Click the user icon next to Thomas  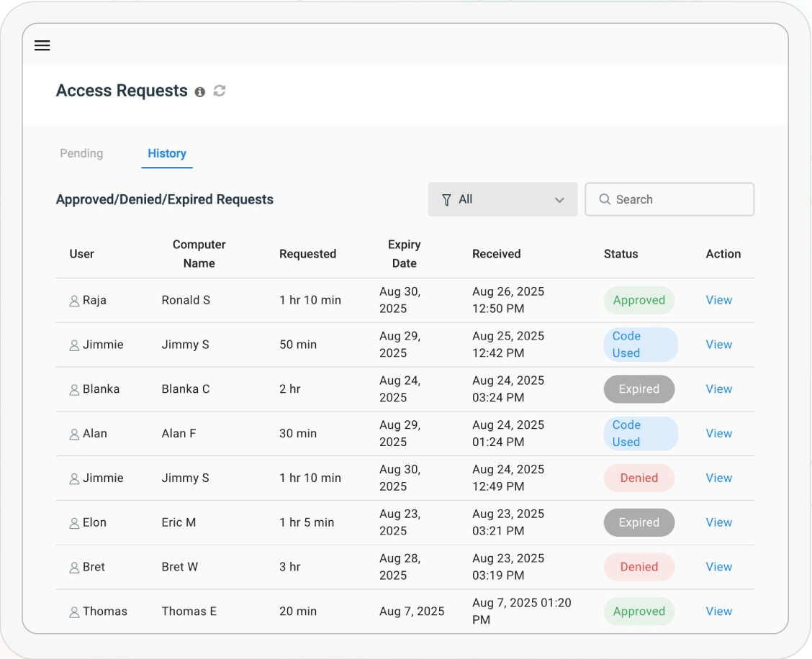[74, 612]
